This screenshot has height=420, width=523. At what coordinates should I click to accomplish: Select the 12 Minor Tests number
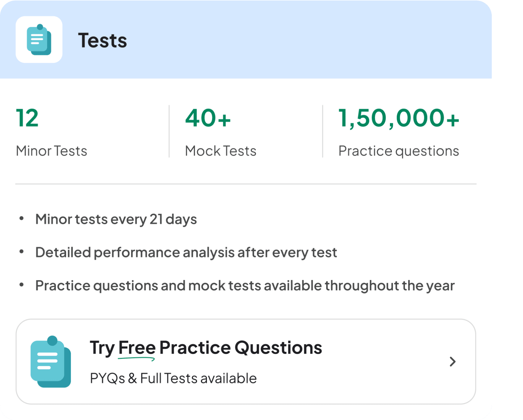(x=27, y=118)
